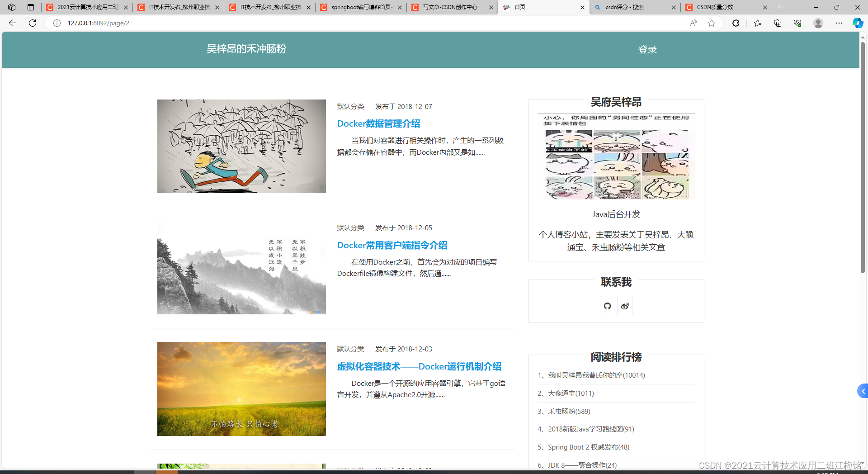
Task: Open ranking item JDK 8——聚合操作(24)
Action: (x=577, y=465)
